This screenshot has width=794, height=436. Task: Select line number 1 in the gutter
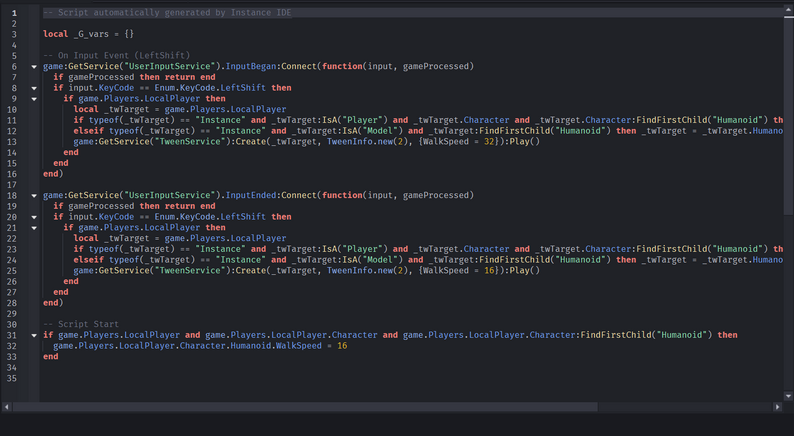click(x=14, y=13)
